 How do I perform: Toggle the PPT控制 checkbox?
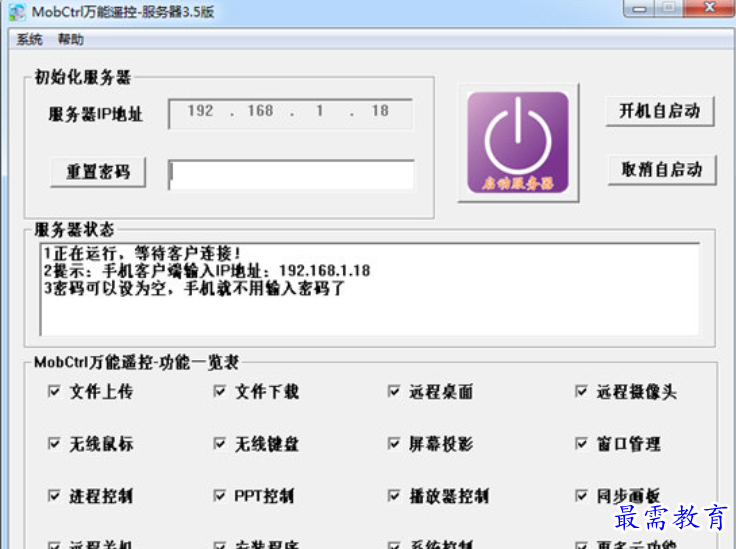coord(219,496)
